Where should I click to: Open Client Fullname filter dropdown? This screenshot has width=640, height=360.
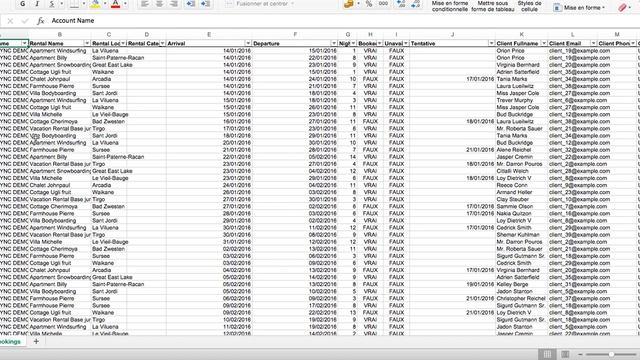coord(544,43)
